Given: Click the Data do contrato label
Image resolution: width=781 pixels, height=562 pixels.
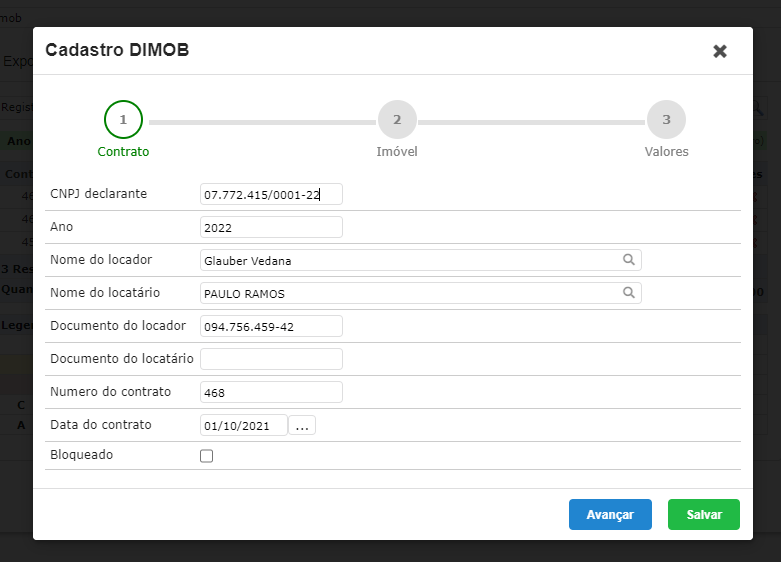Looking at the screenshot, I should tap(101, 424).
